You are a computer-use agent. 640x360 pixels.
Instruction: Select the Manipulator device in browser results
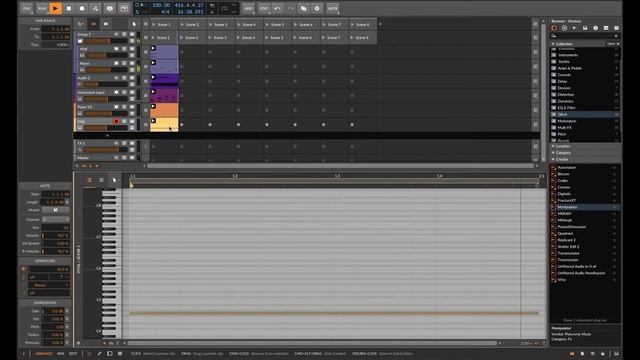click(x=584, y=207)
